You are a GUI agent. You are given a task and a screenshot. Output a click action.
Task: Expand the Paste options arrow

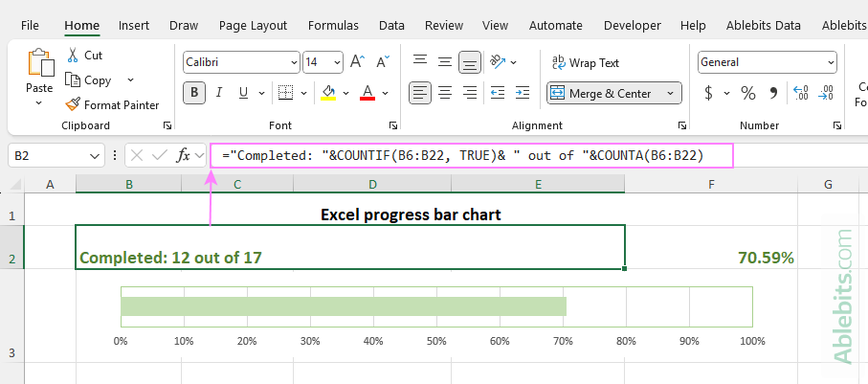click(38, 103)
